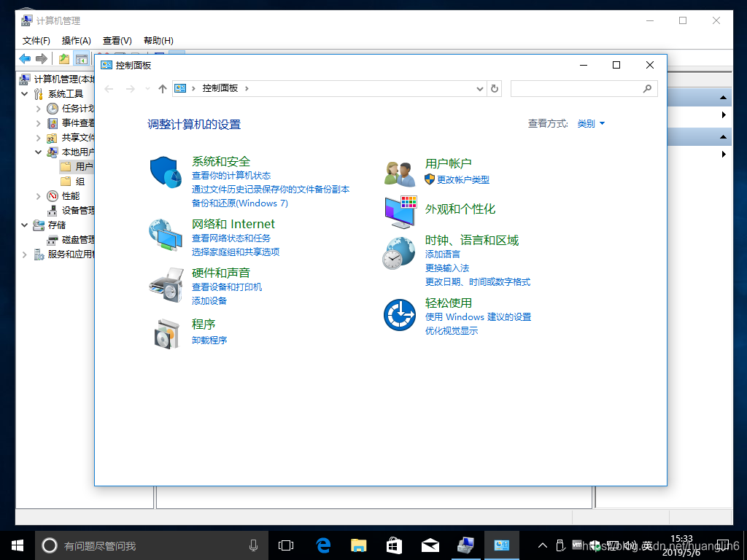Click the Up one level folder icon
747x560 pixels.
click(64, 58)
